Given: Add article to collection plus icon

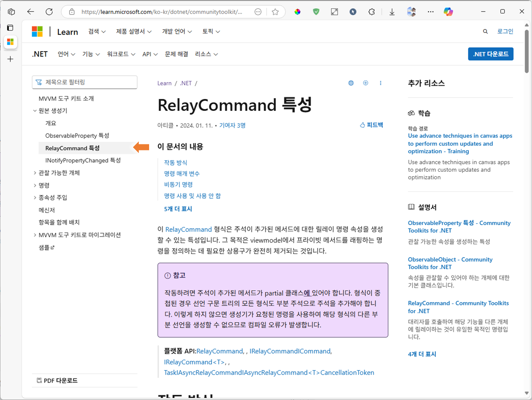Looking at the screenshot, I should coord(365,83).
